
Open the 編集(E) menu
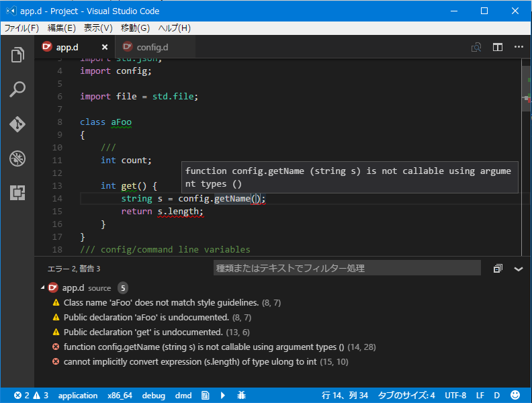tap(61, 28)
